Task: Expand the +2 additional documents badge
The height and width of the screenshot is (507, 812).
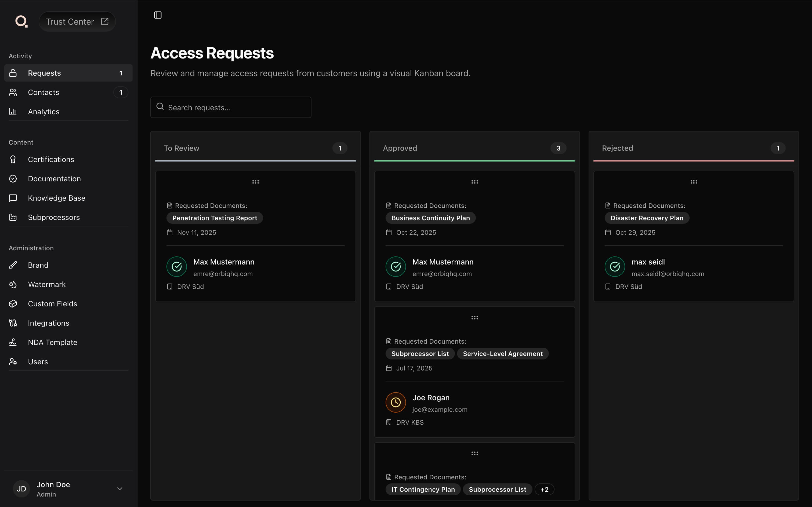Action: pos(544,490)
